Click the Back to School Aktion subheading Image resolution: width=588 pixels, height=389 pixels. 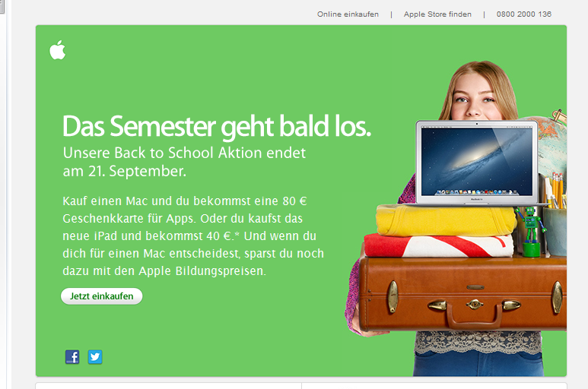tap(184, 162)
